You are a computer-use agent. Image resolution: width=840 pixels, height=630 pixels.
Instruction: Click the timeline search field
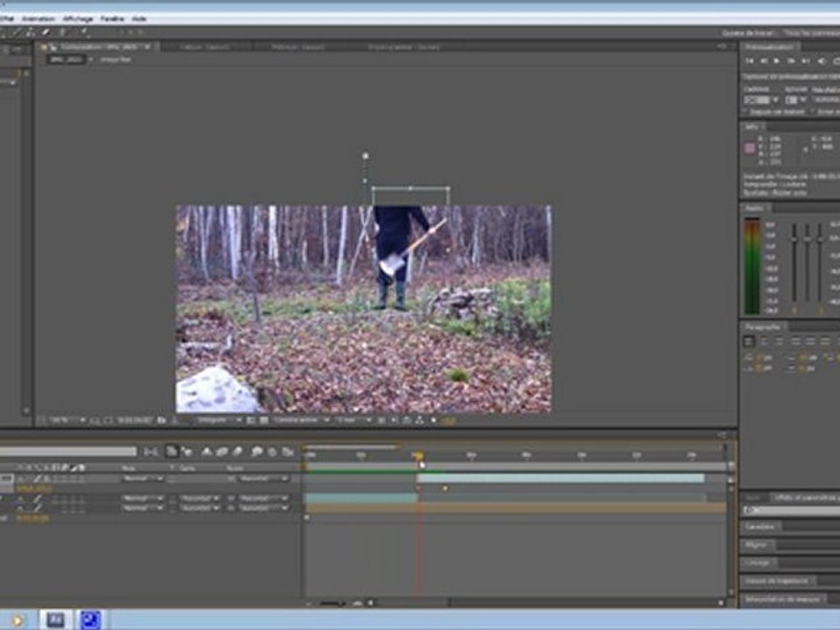click(x=68, y=451)
